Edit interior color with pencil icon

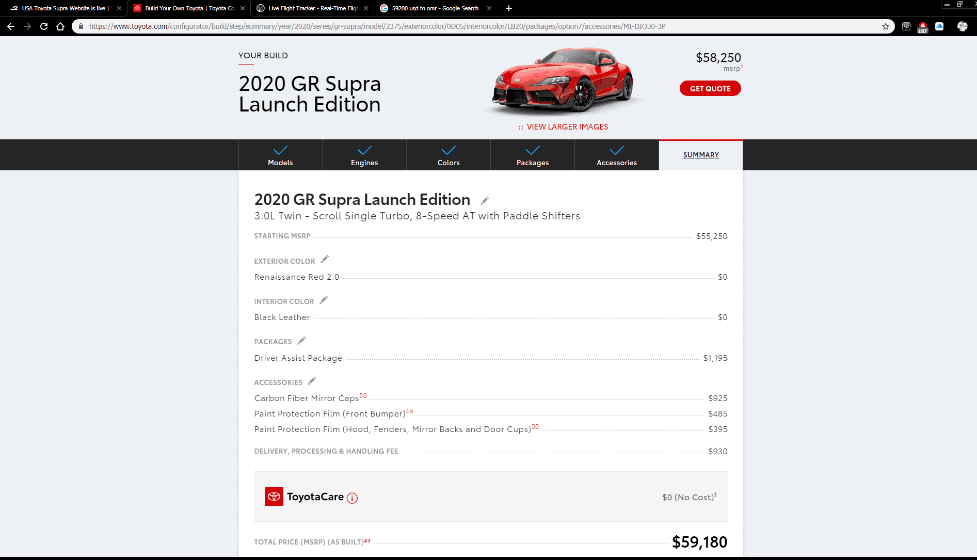(324, 300)
